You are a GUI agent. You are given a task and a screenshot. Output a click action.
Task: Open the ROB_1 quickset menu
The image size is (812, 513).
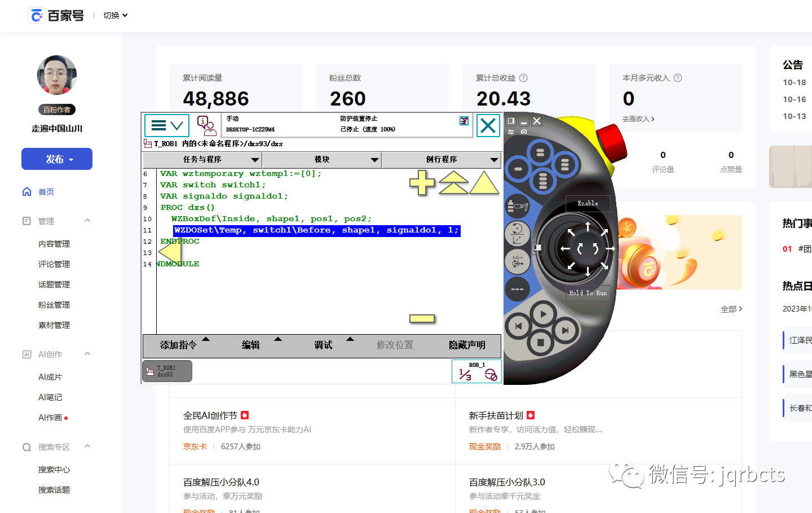click(476, 371)
